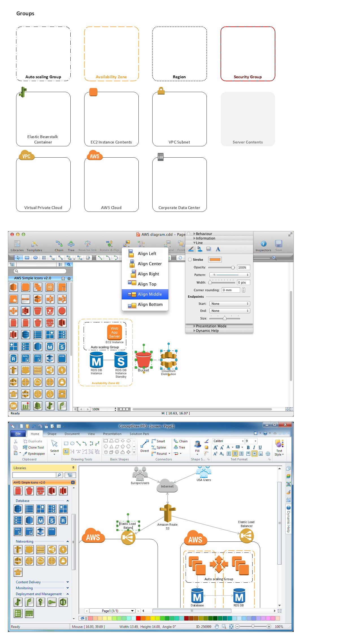Toggle library tree view button in ConceptDraw PRO
The width and height of the screenshot is (339, 644).
[70, 475]
